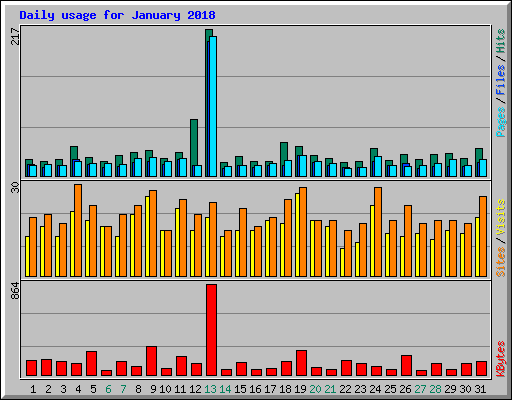
Task: Click the green weekend day label '14'
Action: coord(225,389)
